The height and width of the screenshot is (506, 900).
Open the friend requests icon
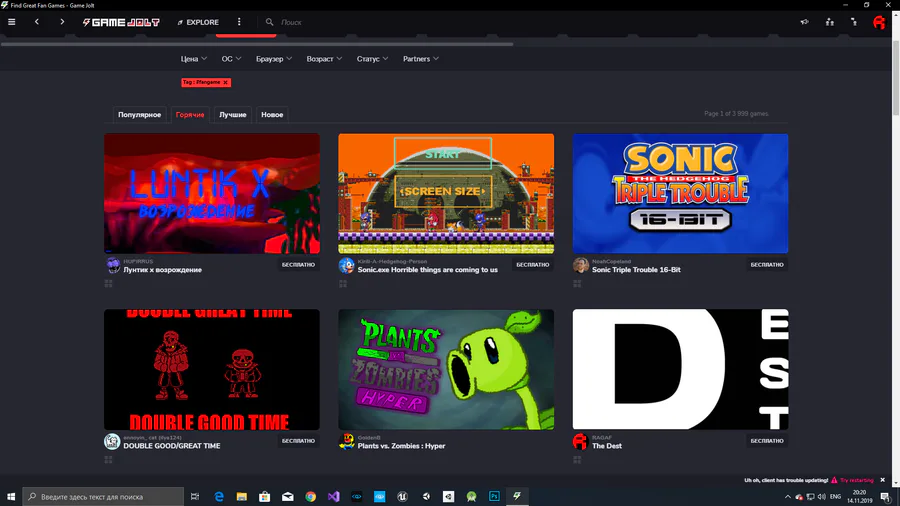[x=854, y=22]
